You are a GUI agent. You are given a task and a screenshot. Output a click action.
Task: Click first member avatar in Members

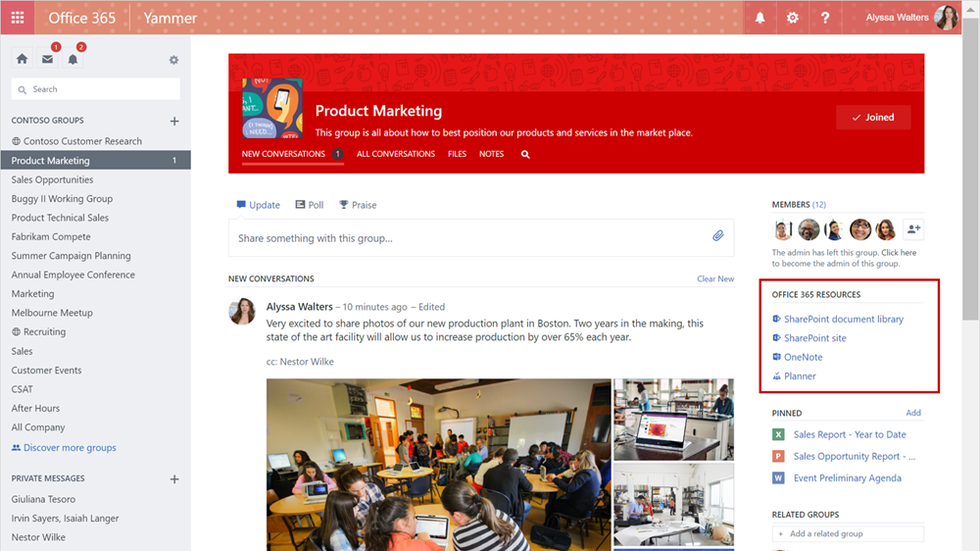tap(782, 229)
